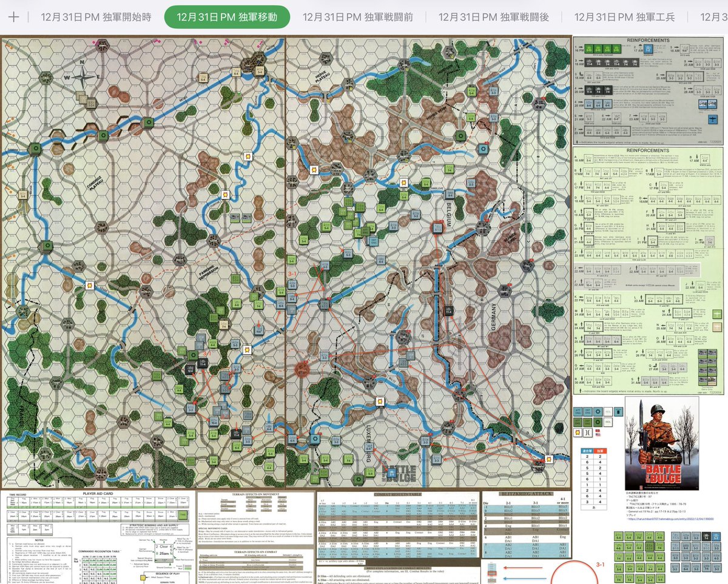The height and width of the screenshot is (584, 728).
Task: Pick the green ring marker in the legend
Action: point(598,422)
